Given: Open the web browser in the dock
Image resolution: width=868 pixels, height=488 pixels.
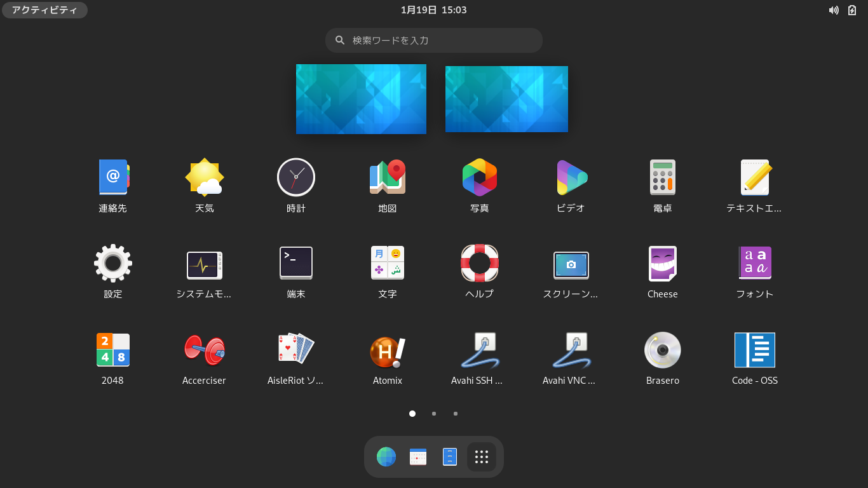Looking at the screenshot, I should coord(386,457).
